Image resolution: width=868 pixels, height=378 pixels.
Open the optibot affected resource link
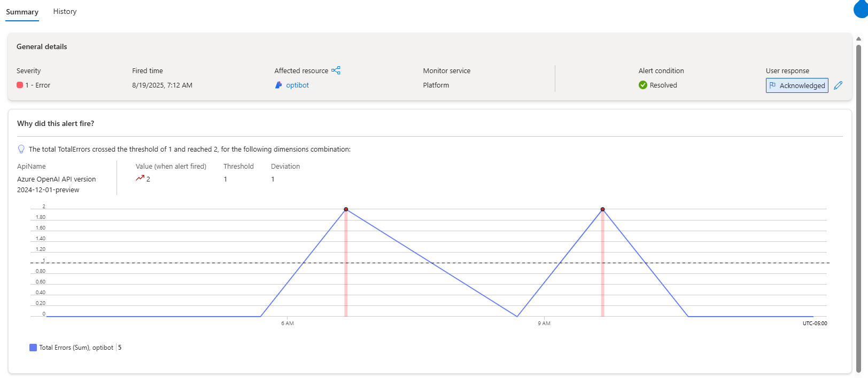tap(297, 85)
